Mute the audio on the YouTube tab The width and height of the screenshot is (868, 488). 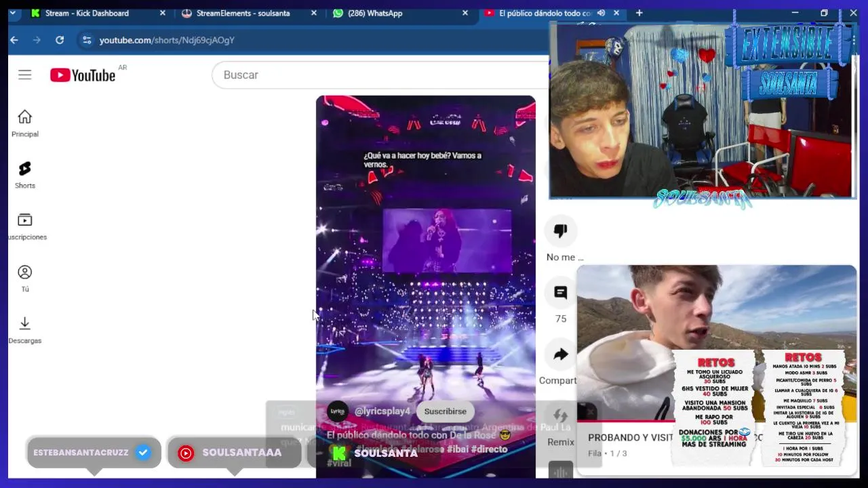[601, 13]
